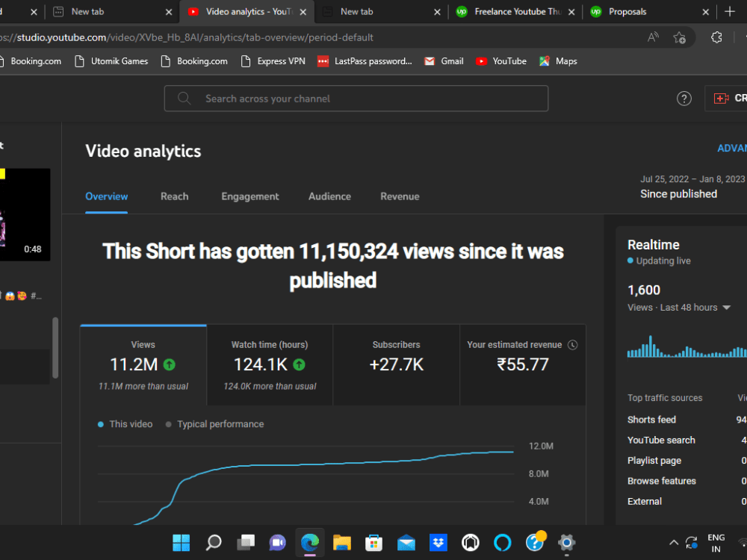Add this page to favorites using the star icon
This screenshot has height=560, width=747.
(x=678, y=36)
